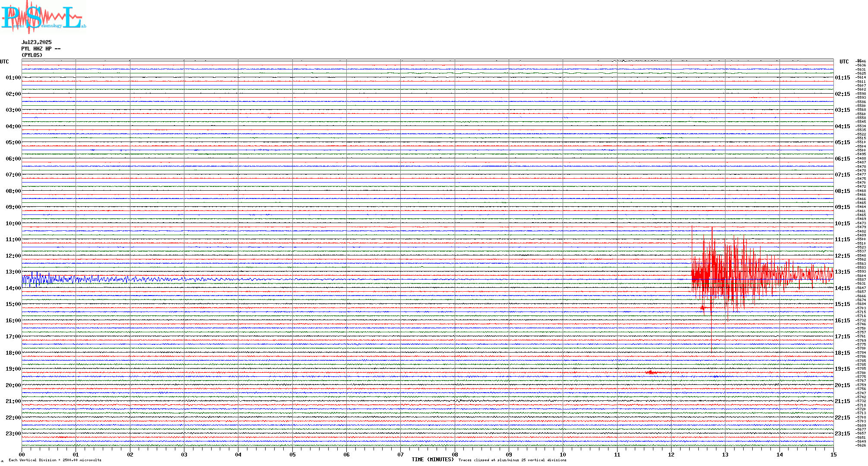868x466 pixels.
Task: Click the "05:00" hour label
Action: click(x=13, y=142)
